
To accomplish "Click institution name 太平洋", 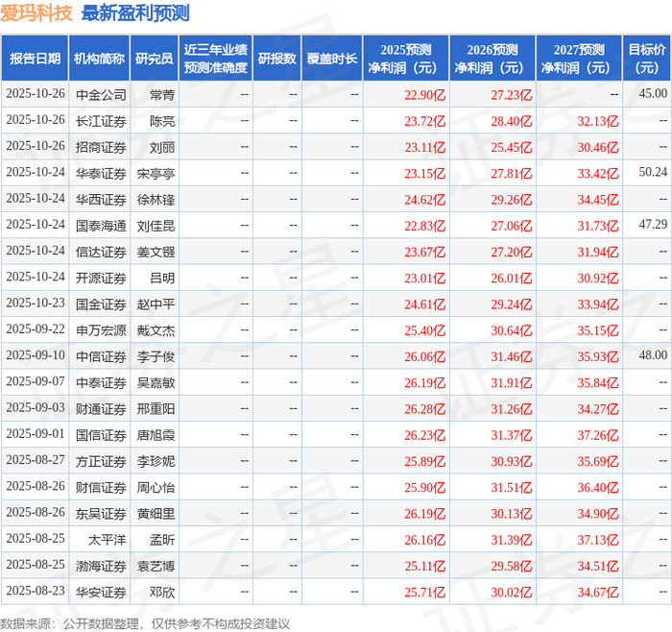I will (x=108, y=540).
